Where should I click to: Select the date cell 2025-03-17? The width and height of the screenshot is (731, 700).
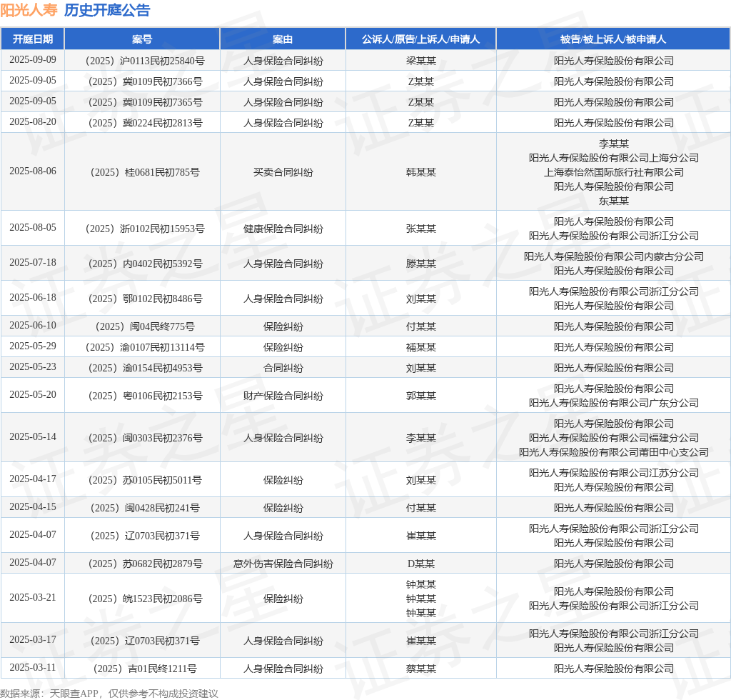click(33, 639)
